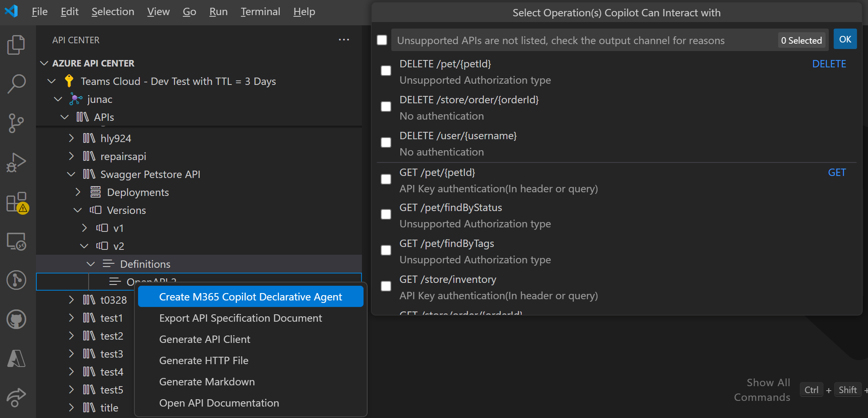Expand the hly924 API node
The image size is (868, 418).
(71, 138)
